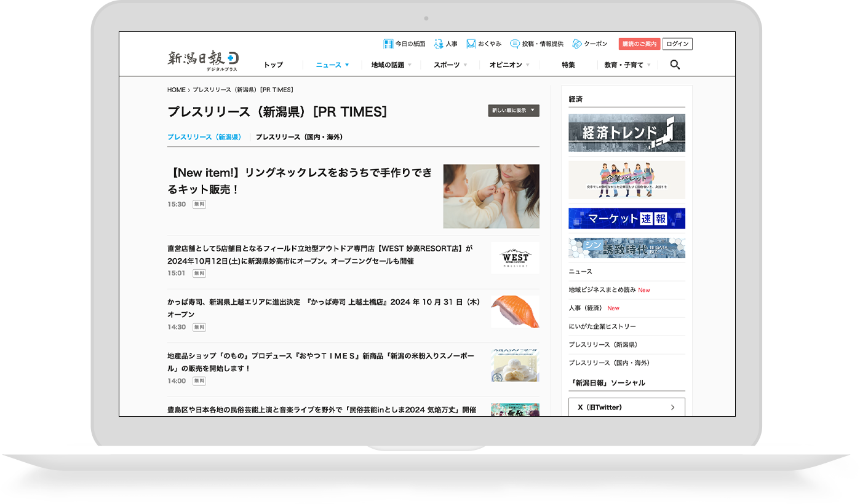Viewport: 860px width, 504px height.
Task: Click the 15:01 timestamp
Action: [x=177, y=273]
